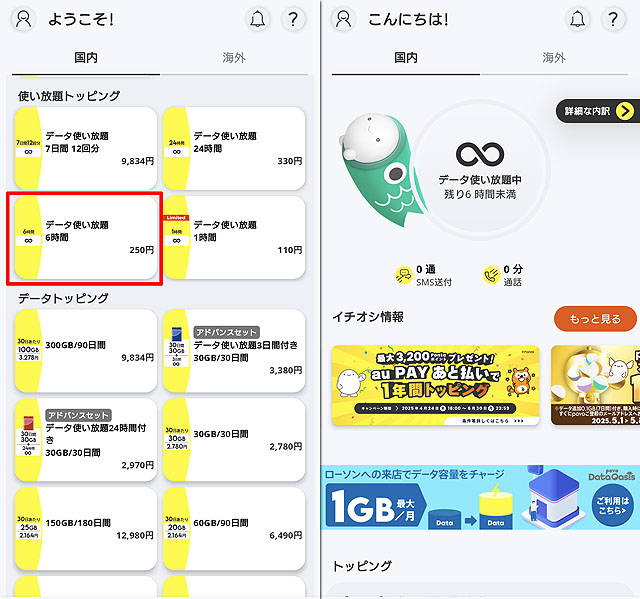Tap the infinity データ使い放題中 status circle
The height and width of the screenshot is (599, 640).
(x=480, y=170)
